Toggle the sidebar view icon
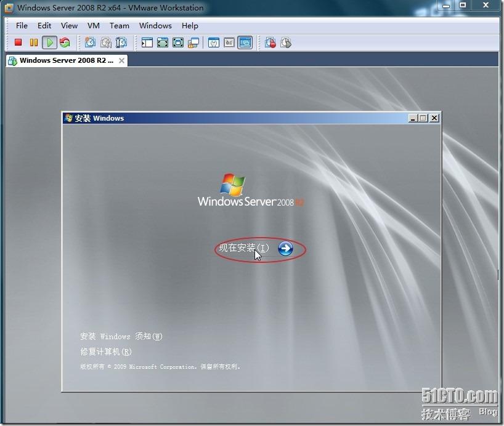Image resolution: width=504 pixels, height=426 pixels. [147, 42]
